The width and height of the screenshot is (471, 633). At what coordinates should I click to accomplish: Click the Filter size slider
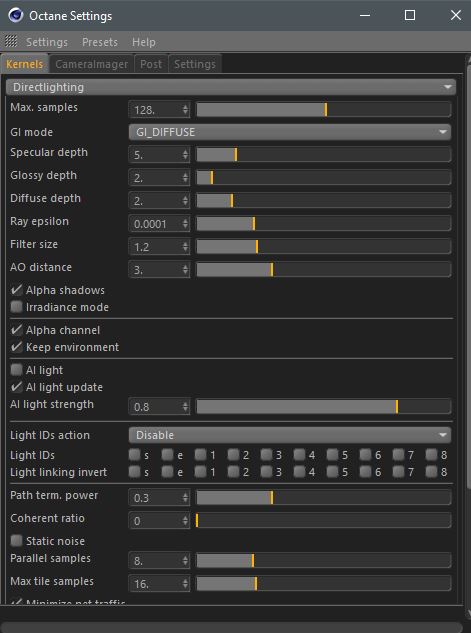(x=324, y=247)
